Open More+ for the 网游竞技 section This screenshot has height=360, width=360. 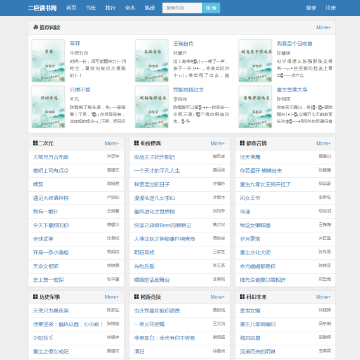pos(218,297)
